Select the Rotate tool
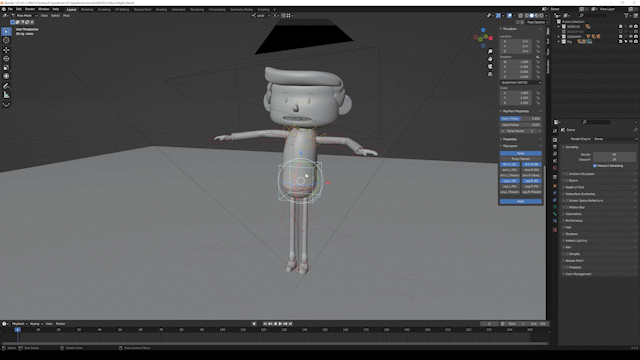This screenshot has width=640, height=360. [6, 59]
